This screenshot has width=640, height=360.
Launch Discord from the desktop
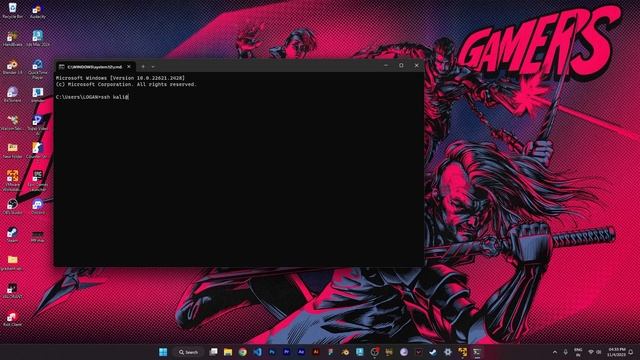click(x=38, y=207)
